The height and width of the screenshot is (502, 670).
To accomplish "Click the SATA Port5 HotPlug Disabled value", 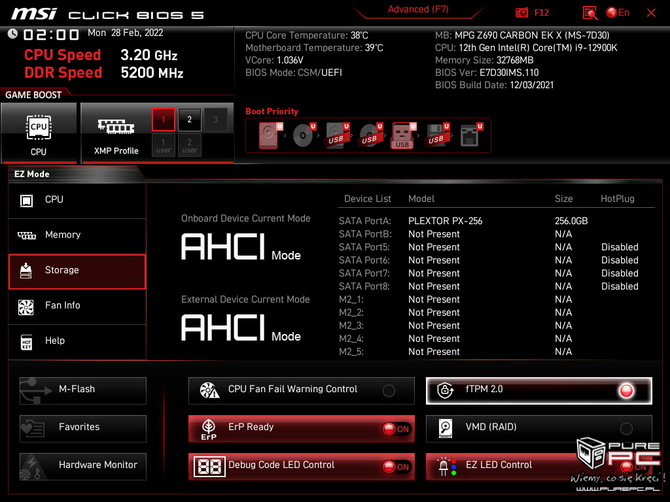I will pos(620,247).
